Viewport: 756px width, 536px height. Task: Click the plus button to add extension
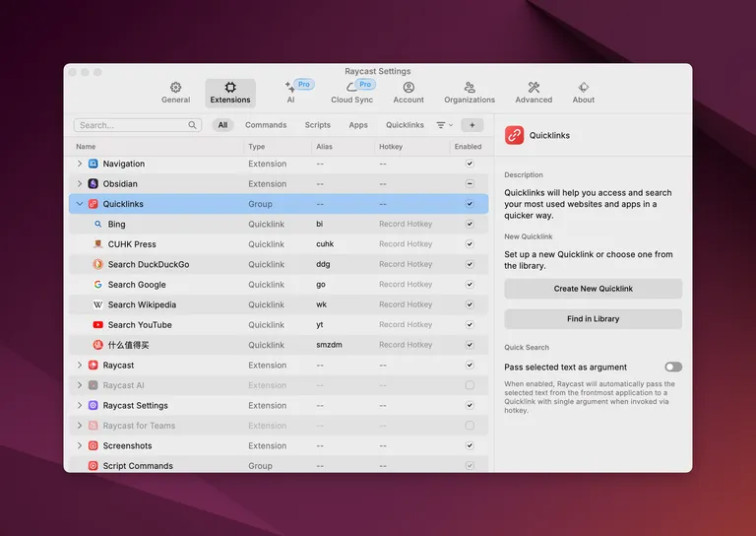tap(472, 125)
